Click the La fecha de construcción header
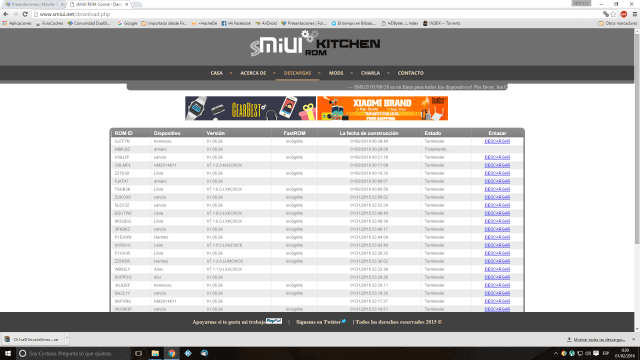The width and height of the screenshot is (640, 360). tap(369, 133)
